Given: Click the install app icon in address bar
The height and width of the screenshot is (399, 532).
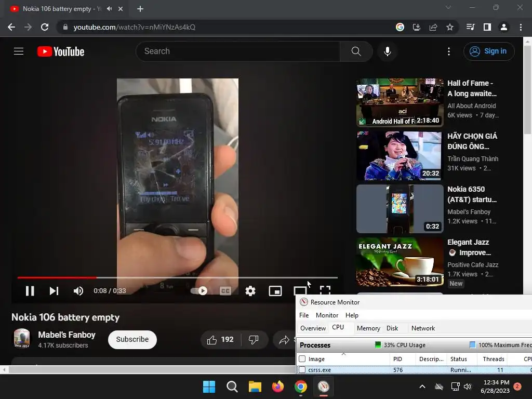Looking at the screenshot, I should 417,27.
